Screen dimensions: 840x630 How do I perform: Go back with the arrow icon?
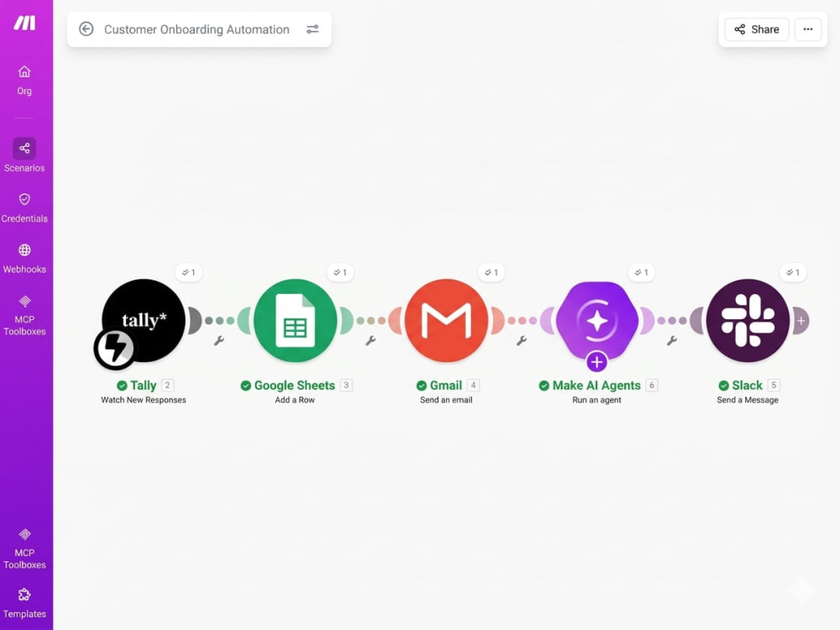coord(87,29)
